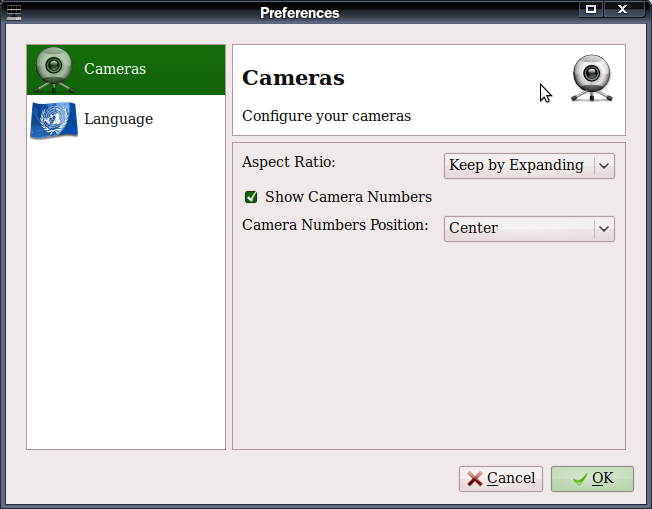Viewport: 652px width, 509px height.
Task: Open the Language preferences category
Action: (x=126, y=119)
